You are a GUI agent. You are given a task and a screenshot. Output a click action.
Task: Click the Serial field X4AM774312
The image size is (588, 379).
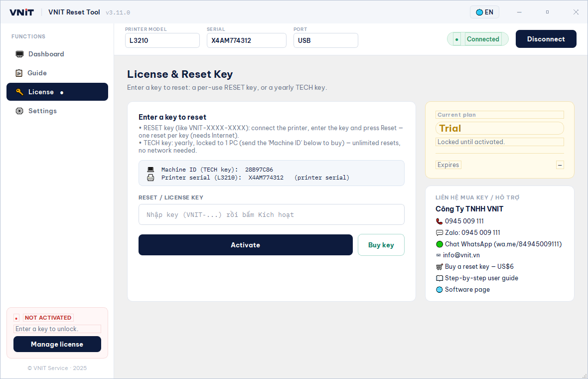(x=247, y=40)
